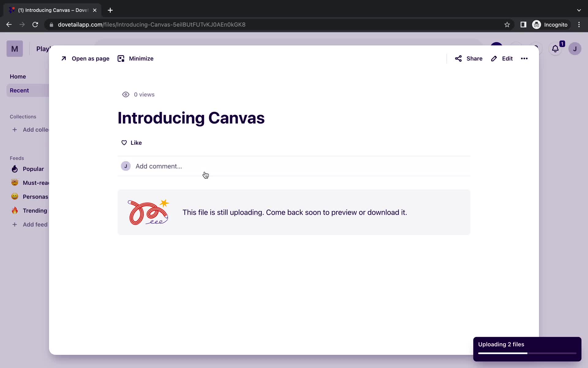Screen dimensions: 588x368
Task: Click the Like heart icon
Action: click(124, 143)
